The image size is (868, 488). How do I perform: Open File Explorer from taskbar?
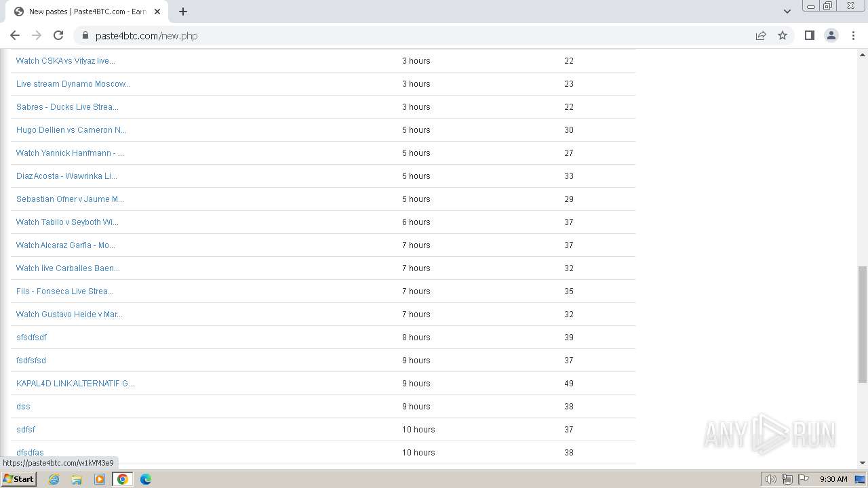coord(77,479)
